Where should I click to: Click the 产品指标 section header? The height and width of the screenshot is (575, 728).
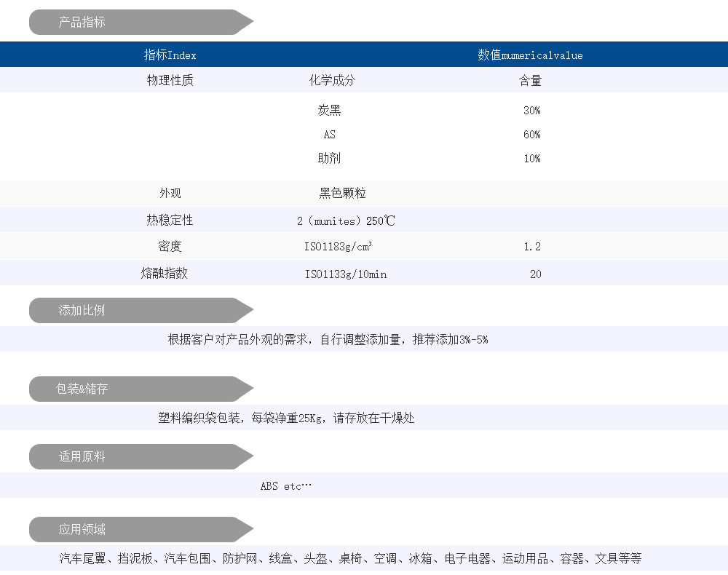pos(82,23)
